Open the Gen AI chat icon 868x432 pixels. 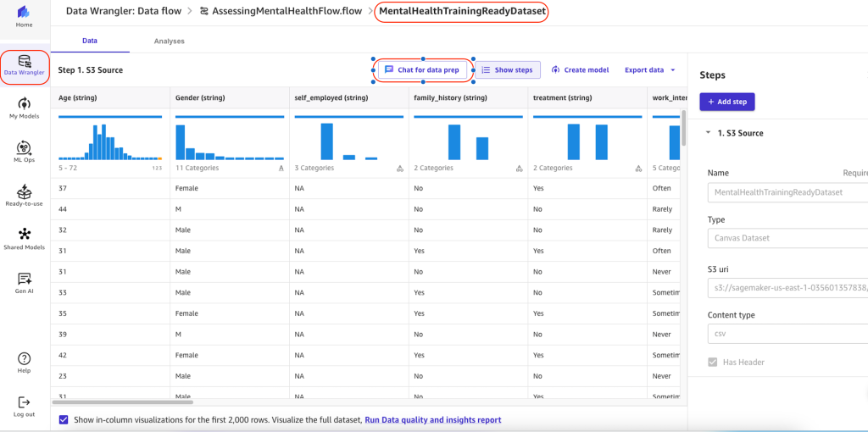25,279
